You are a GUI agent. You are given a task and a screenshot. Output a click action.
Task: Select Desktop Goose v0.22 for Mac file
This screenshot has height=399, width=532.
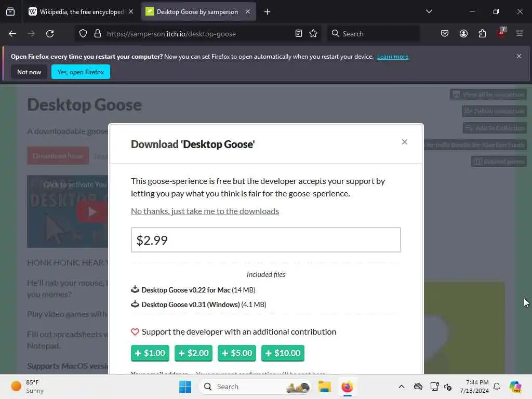tap(193, 290)
